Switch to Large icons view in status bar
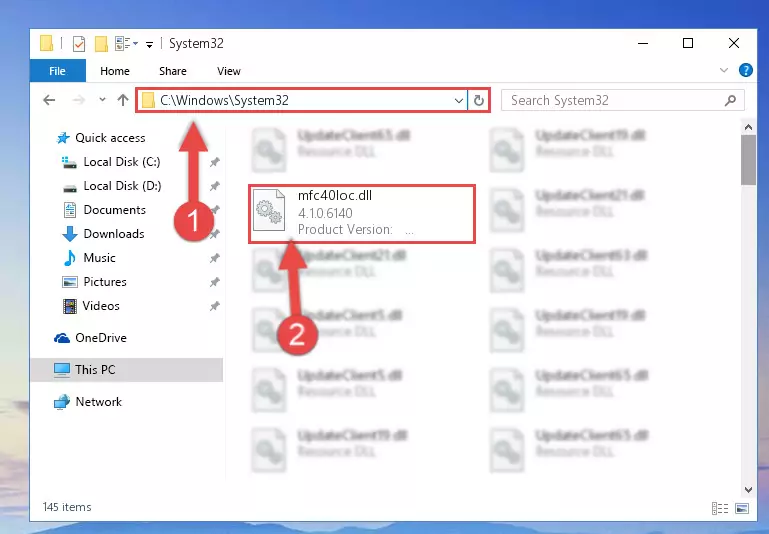The height and width of the screenshot is (534, 769). pos(742,509)
